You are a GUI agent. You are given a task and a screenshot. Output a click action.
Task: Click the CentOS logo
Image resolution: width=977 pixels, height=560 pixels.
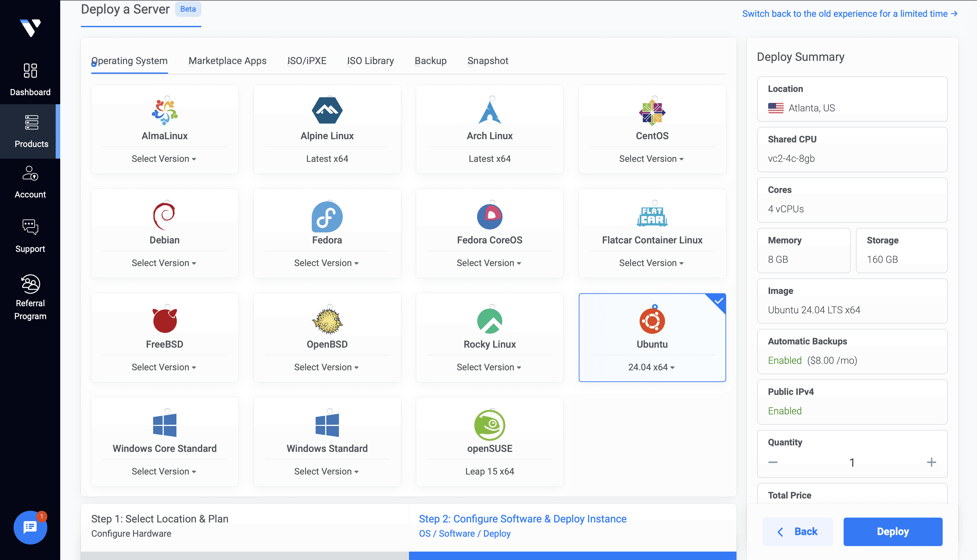[652, 113]
